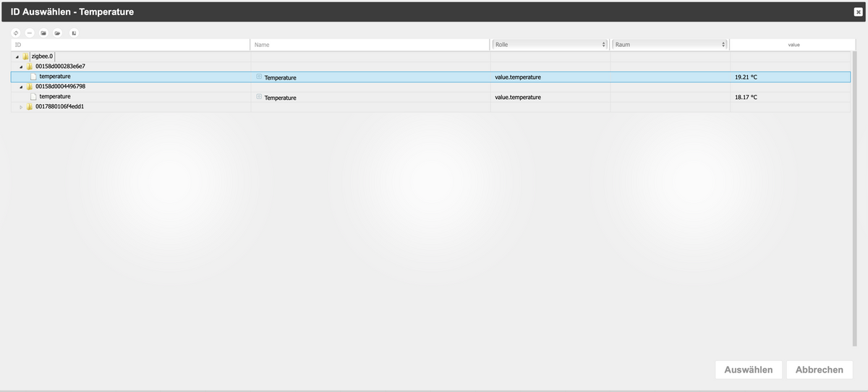Click the expand all folders (open folder) icon
Viewport: 868px width, 392px height.
pyautogui.click(x=57, y=33)
